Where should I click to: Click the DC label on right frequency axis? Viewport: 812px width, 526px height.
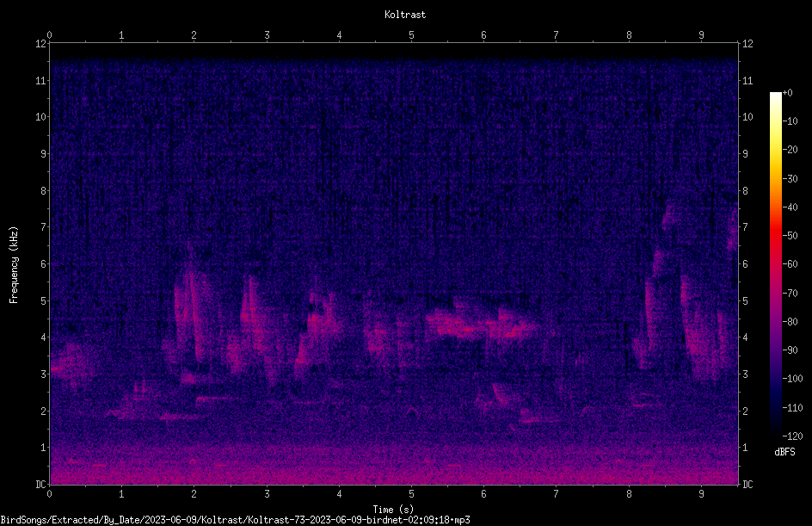pos(747,485)
